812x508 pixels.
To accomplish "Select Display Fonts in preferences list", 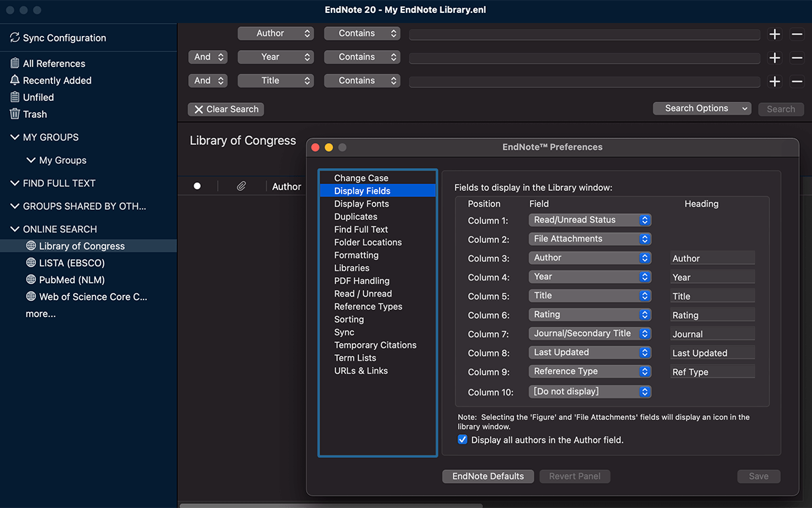I will 378,204.
